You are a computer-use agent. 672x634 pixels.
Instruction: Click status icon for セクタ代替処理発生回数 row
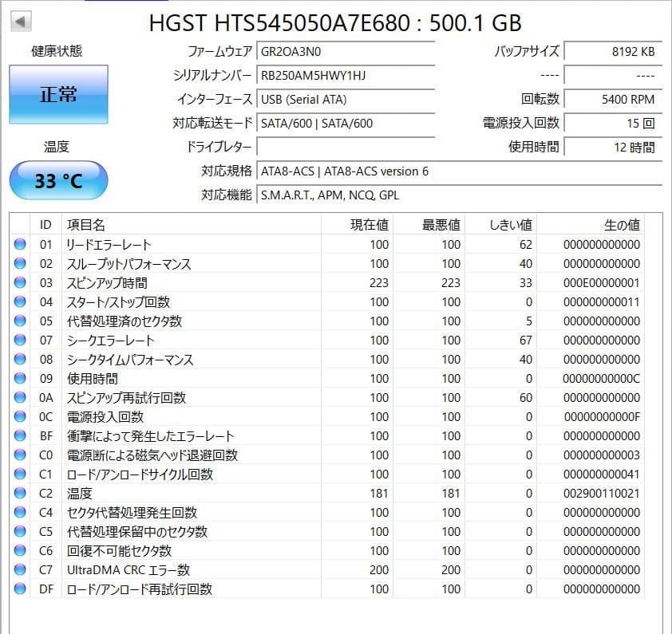20,512
